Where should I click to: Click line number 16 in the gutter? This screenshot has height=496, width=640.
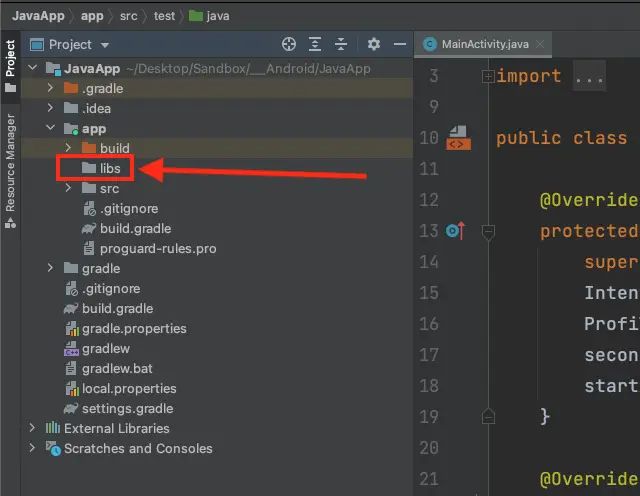[x=429, y=324]
